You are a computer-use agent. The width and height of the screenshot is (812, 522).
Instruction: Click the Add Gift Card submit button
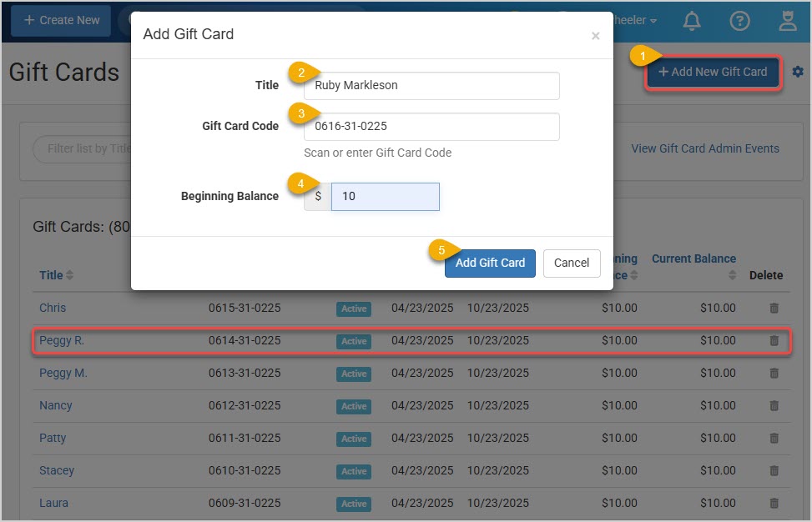tap(490, 263)
